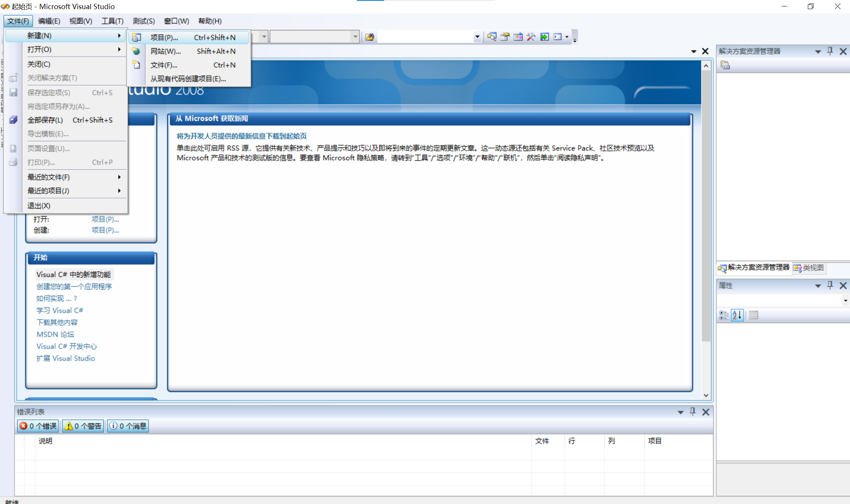
Task: Open the 窗口(W) menu
Action: [176, 21]
